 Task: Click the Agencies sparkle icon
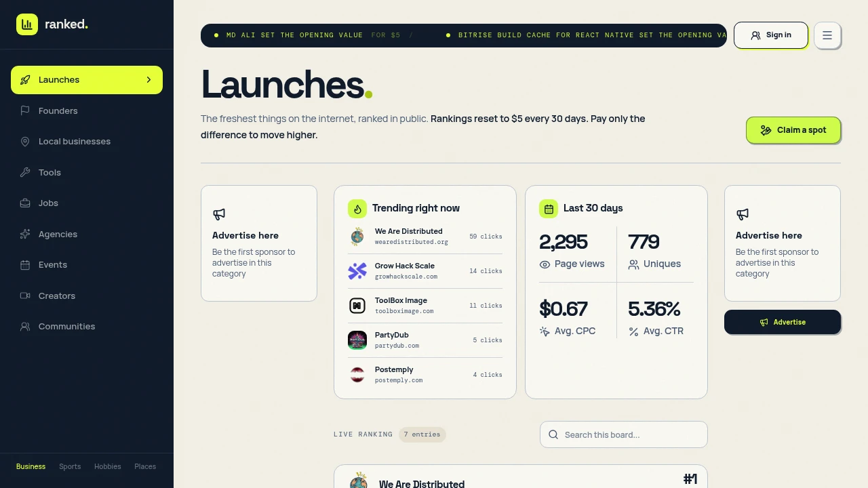click(x=25, y=234)
